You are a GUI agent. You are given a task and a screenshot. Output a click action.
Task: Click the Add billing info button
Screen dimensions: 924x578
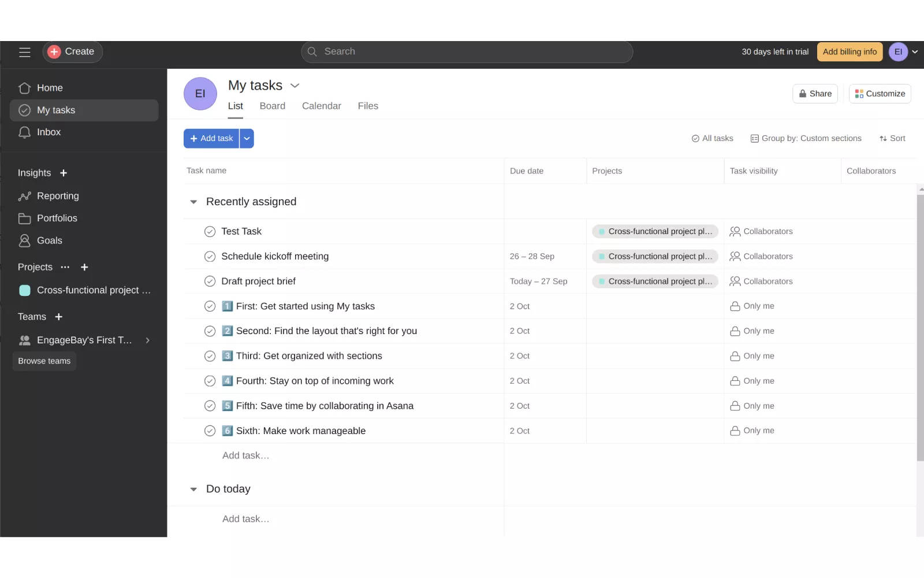849,52
